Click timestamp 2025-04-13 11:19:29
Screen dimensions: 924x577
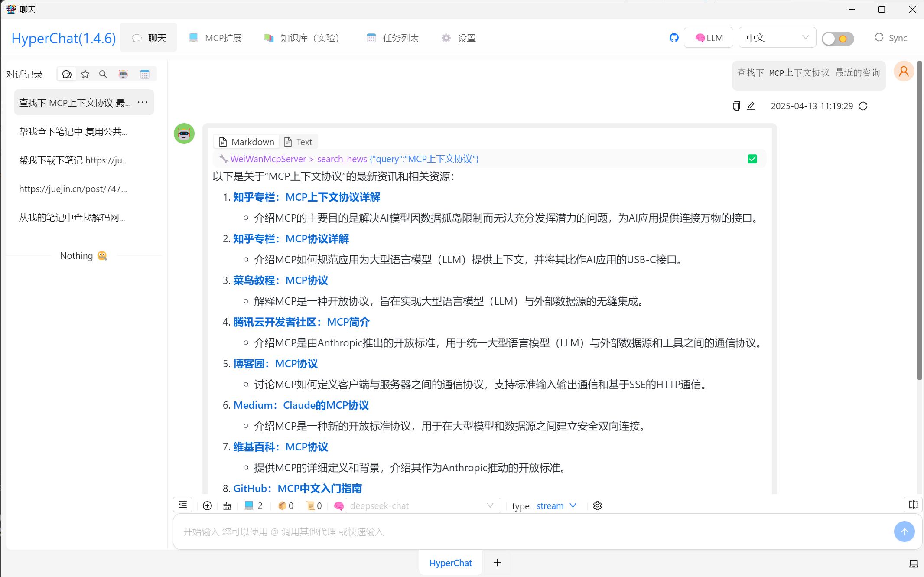pos(812,106)
